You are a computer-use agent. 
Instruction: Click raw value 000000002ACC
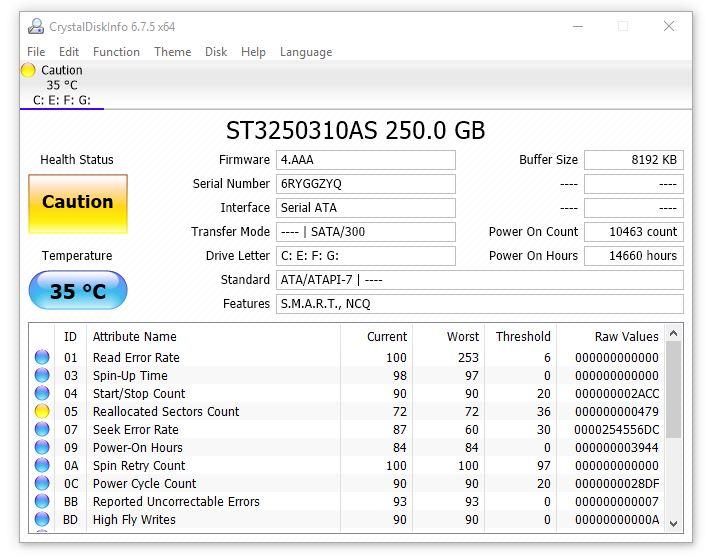click(617, 393)
